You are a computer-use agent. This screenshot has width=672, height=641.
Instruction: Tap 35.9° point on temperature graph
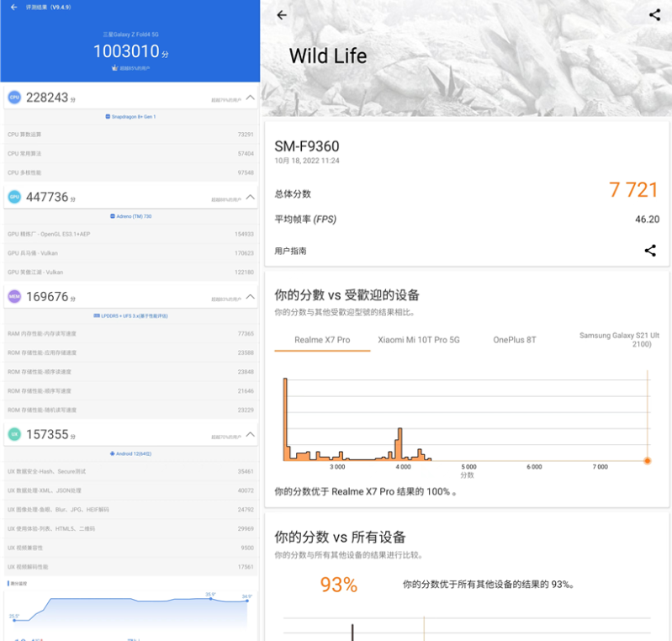210,599
